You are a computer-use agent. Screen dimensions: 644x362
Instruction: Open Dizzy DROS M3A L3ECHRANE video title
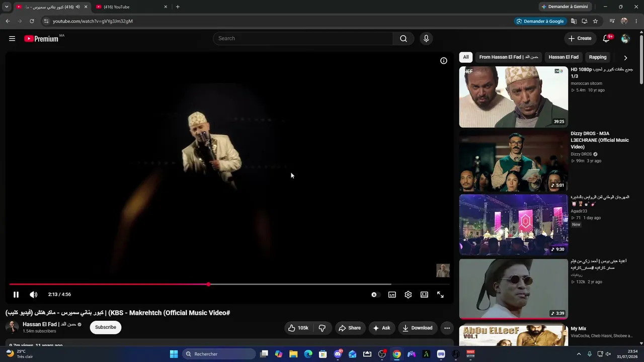coord(600,140)
